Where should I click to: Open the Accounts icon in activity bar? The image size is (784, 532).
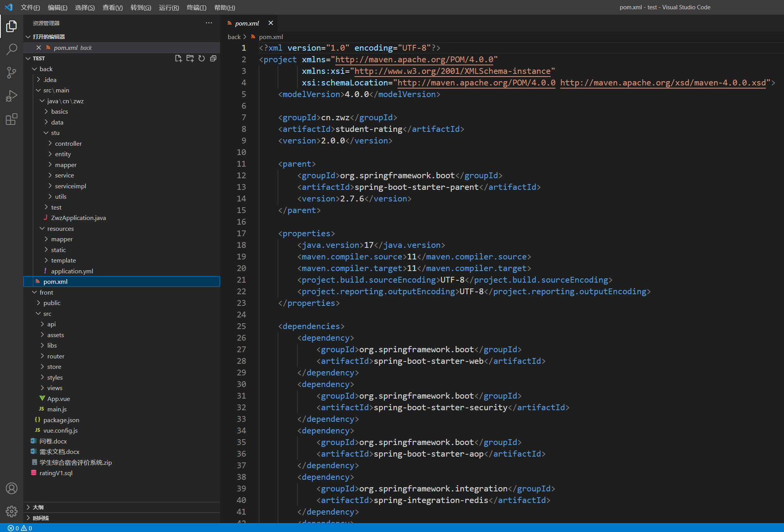pyautogui.click(x=12, y=488)
